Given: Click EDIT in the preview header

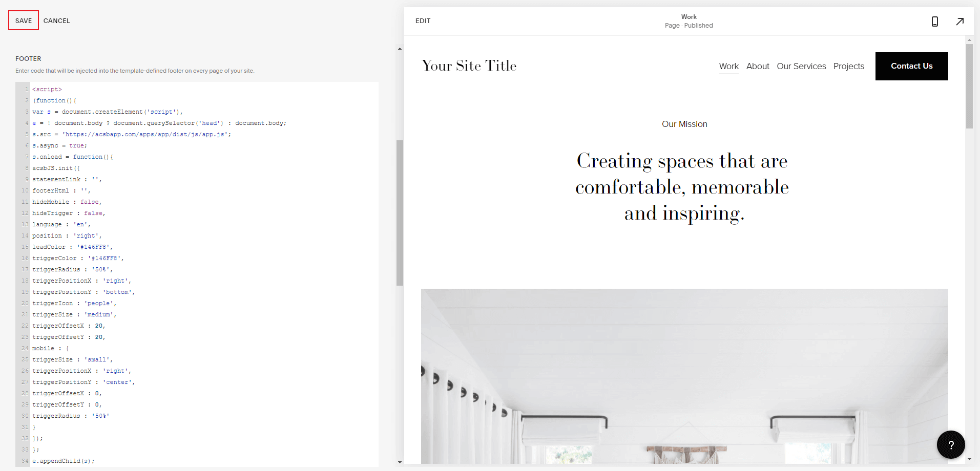Looking at the screenshot, I should [423, 21].
